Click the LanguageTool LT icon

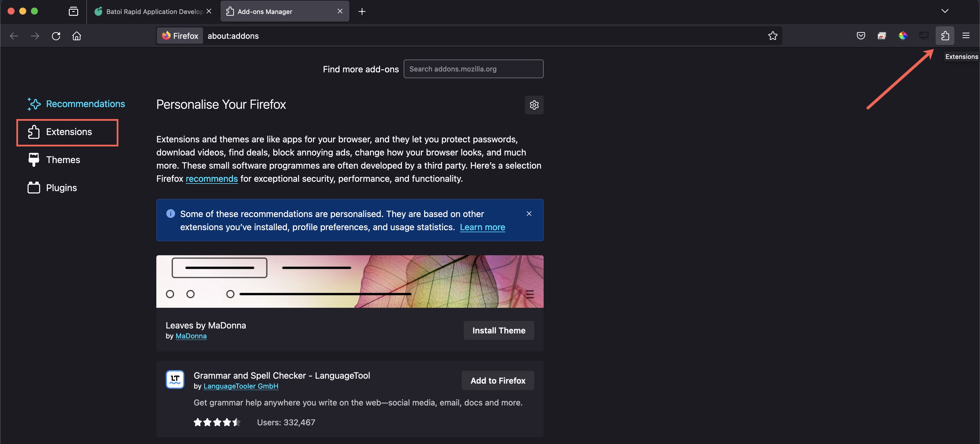pyautogui.click(x=175, y=380)
